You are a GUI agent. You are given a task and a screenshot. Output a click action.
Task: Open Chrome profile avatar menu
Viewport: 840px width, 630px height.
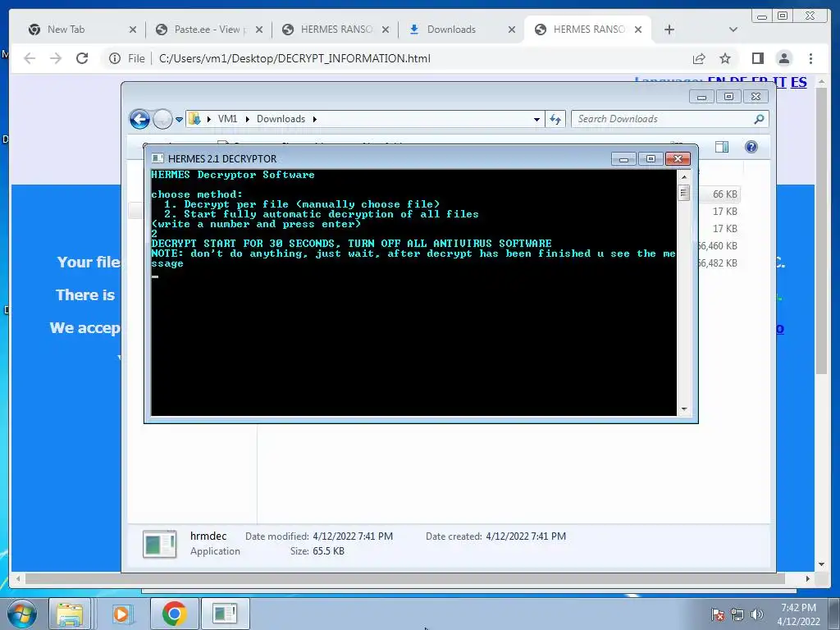(x=783, y=58)
